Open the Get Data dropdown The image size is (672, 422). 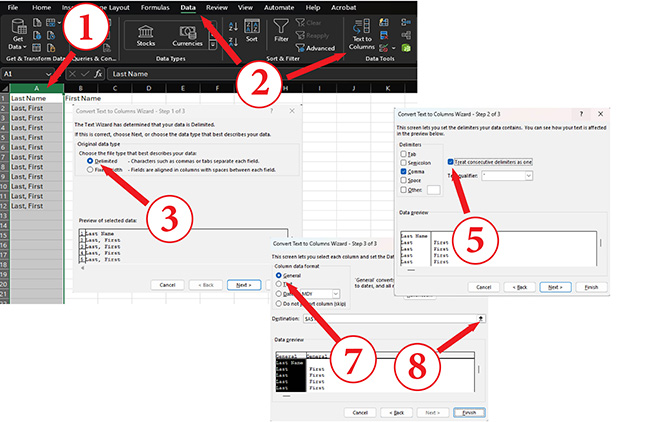pyautogui.click(x=15, y=39)
